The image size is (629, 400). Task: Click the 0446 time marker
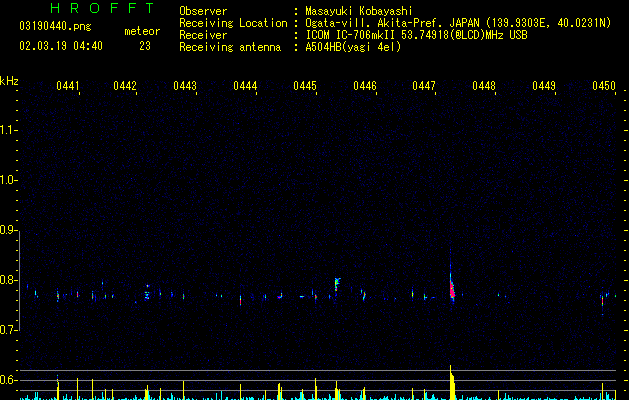pyautogui.click(x=365, y=86)
